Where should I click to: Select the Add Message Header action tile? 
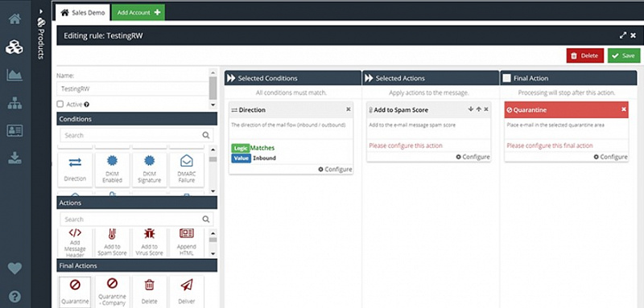(75, 242)
